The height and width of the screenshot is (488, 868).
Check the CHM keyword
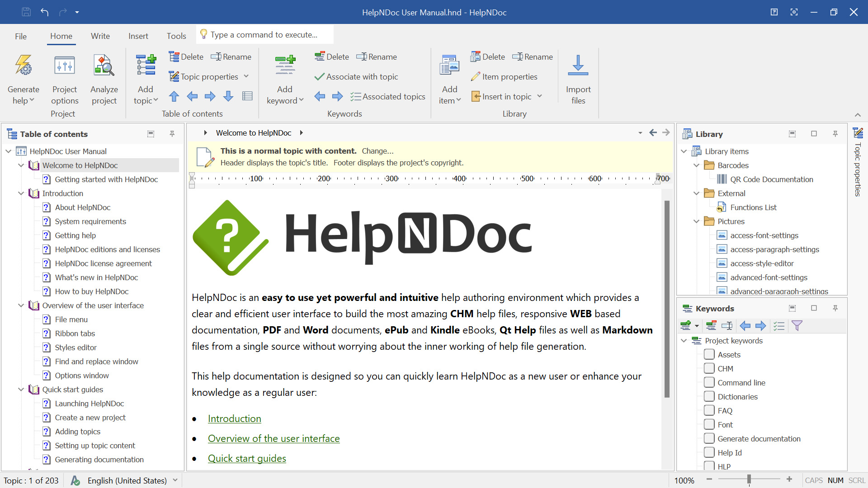[709, 369]
